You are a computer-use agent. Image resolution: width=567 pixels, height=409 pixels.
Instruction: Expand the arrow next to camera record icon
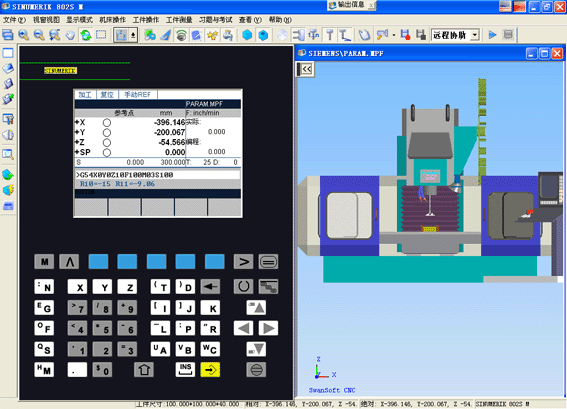click(394, 35)
